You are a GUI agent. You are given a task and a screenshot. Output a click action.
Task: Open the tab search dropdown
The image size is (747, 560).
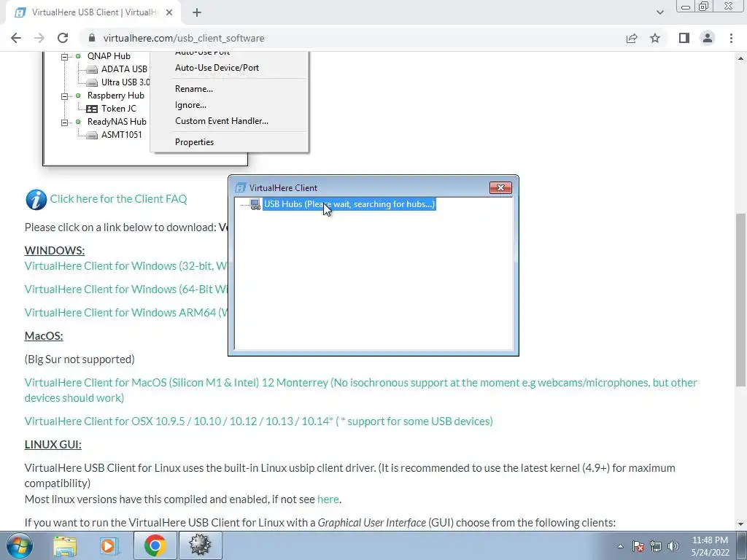(x=659, y=12)
